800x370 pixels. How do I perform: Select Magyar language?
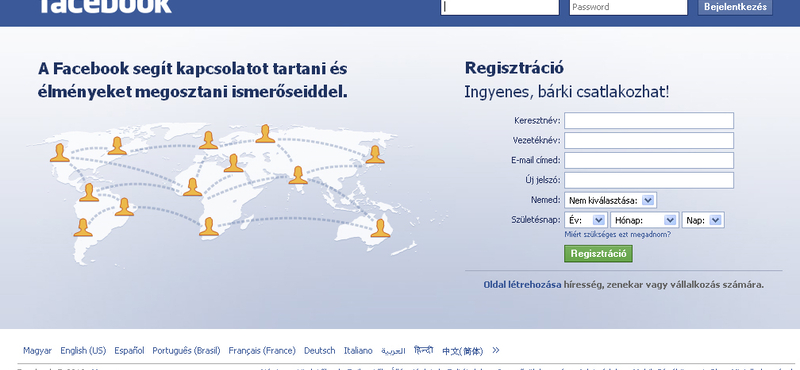[x=37, y=351]
